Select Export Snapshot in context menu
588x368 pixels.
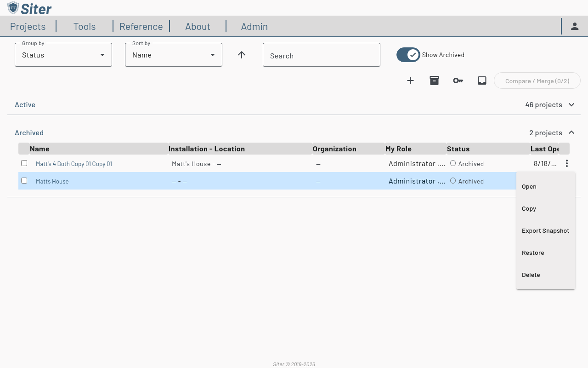(546, 230)
